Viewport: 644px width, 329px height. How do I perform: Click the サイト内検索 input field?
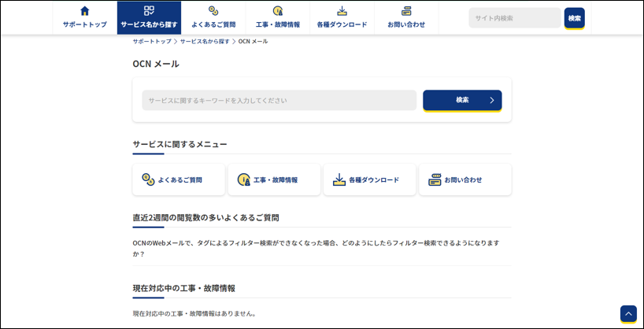coord(514,18)
